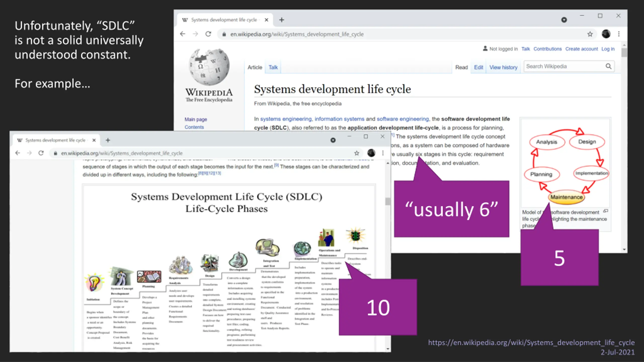Open the Article tab
The width and height of the screenshot is (644, 362).
(255, 67)
